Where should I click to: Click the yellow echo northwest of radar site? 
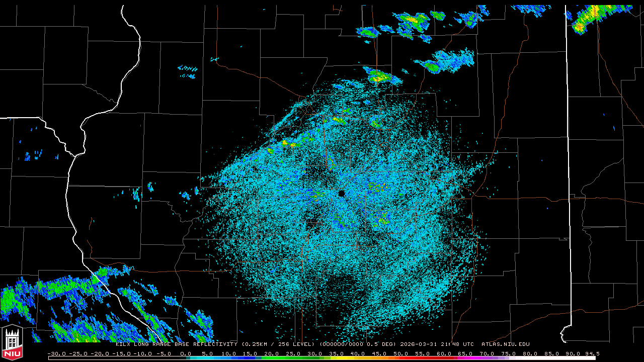[289, 144]
